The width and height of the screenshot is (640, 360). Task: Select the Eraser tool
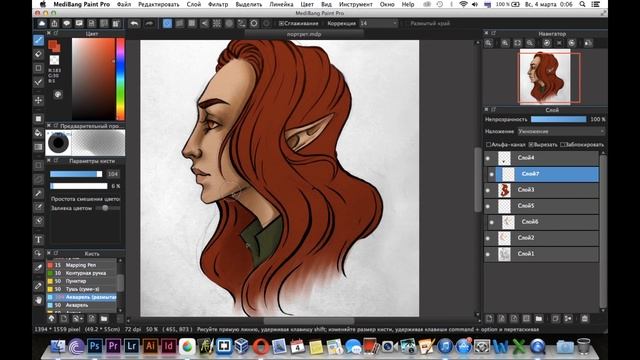coord(38,54)
